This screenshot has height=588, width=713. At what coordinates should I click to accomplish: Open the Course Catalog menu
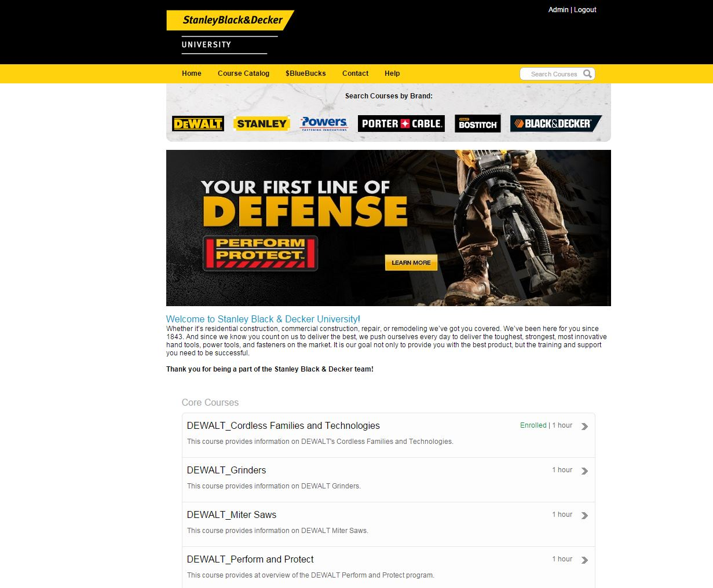pyautogui.click(x=243, y=73)
